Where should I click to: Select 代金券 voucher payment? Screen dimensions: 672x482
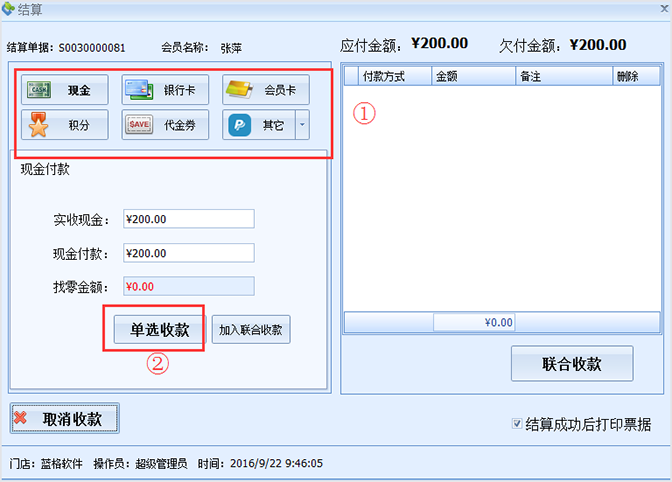point(165,125)
